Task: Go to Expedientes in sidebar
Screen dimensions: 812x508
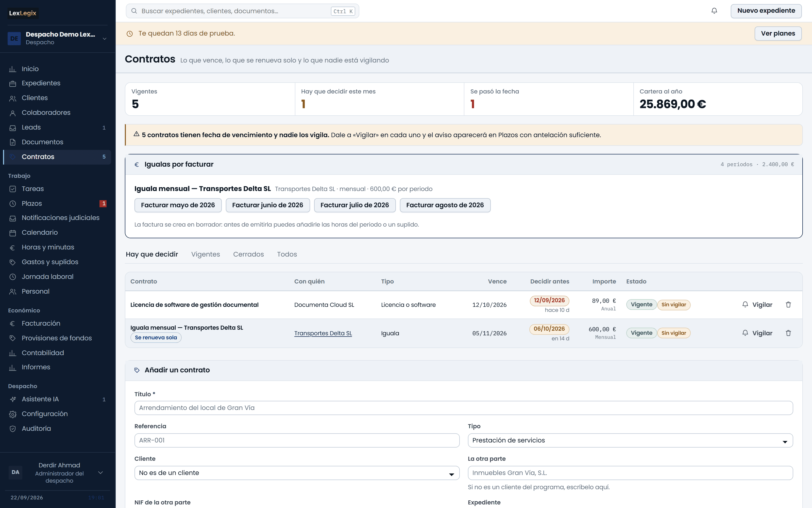Action: 57,83
